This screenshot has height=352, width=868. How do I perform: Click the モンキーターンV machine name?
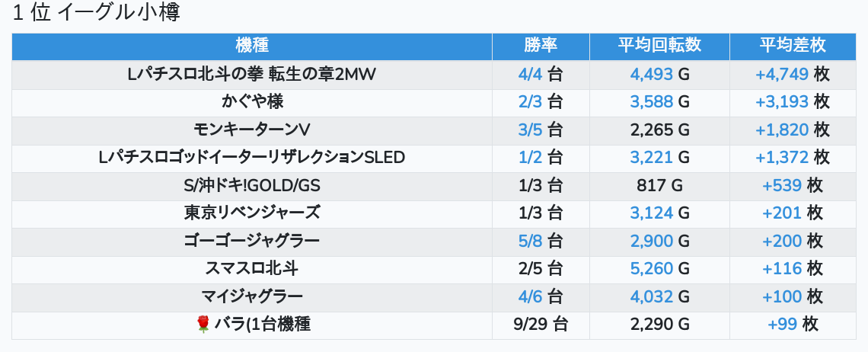(252, 130)
